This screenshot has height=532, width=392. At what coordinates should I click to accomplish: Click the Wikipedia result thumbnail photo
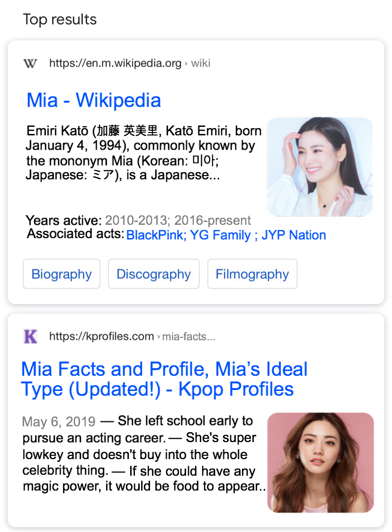coord(320,167)
